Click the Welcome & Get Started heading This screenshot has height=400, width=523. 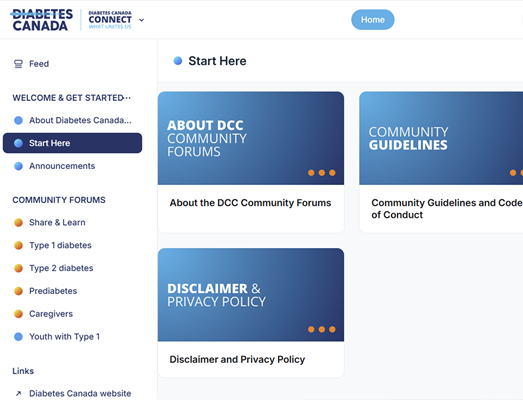point(68,98)
